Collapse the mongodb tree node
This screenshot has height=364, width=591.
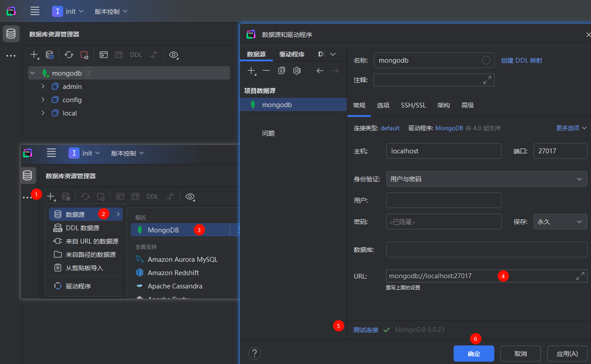32,72
